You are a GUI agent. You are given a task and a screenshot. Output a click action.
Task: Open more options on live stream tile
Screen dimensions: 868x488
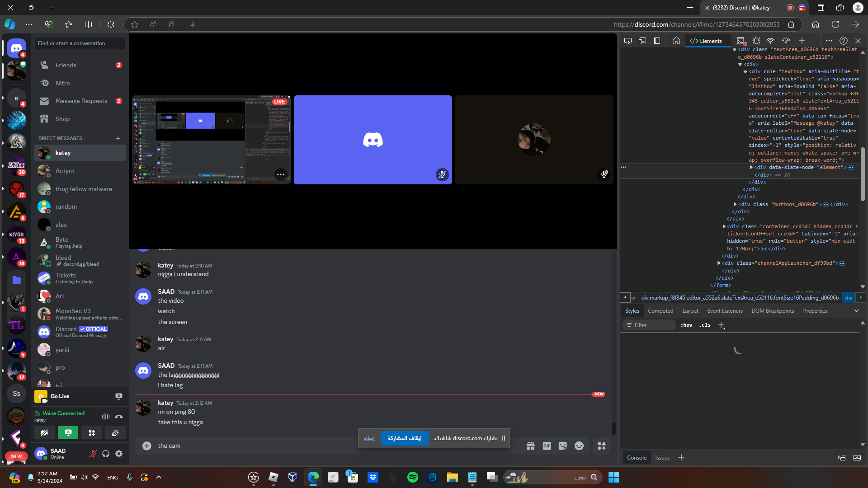click(x=281, y=174)
